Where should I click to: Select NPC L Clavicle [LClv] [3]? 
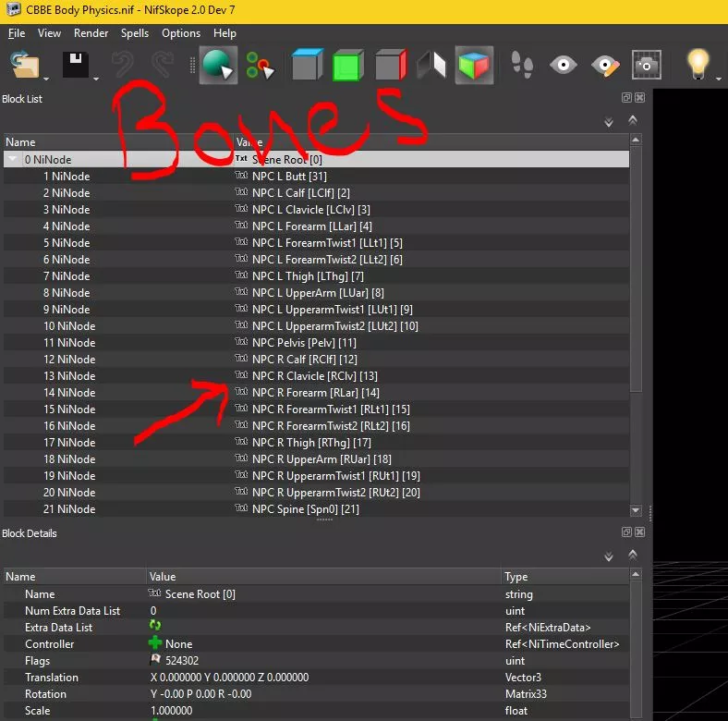(311, 210)
